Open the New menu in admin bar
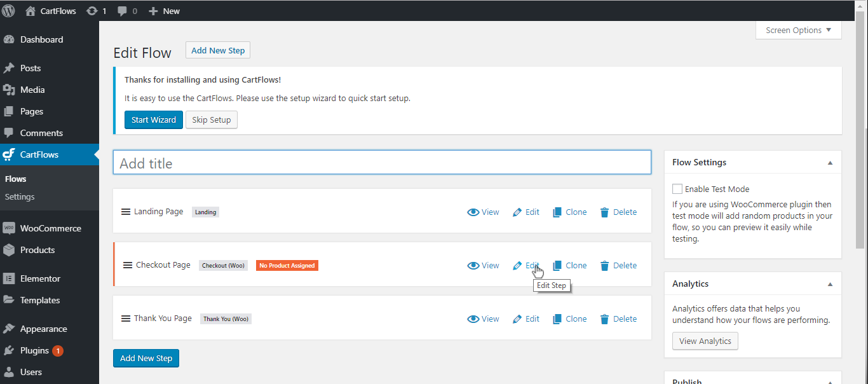Screen dimensions: 868x384 click(163, 10)
